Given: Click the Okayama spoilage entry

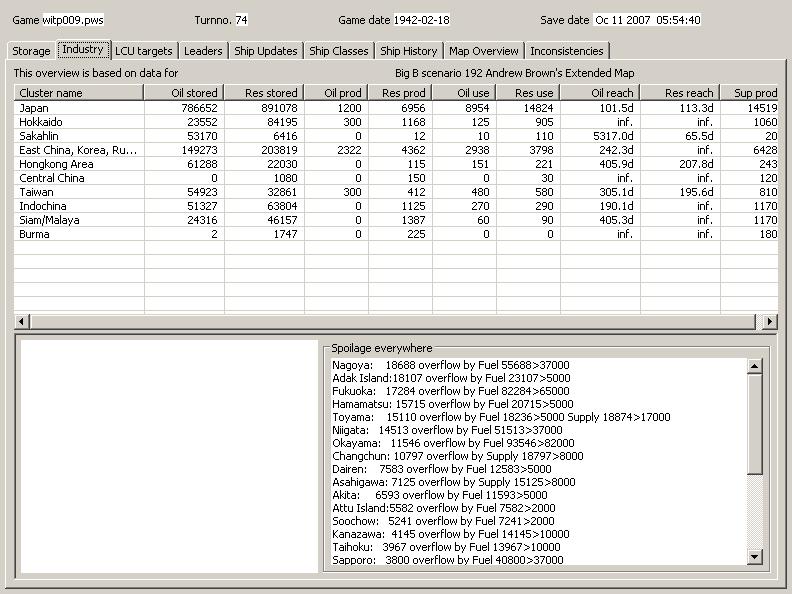Looking at the screenshot, I should tap(453, 443).
